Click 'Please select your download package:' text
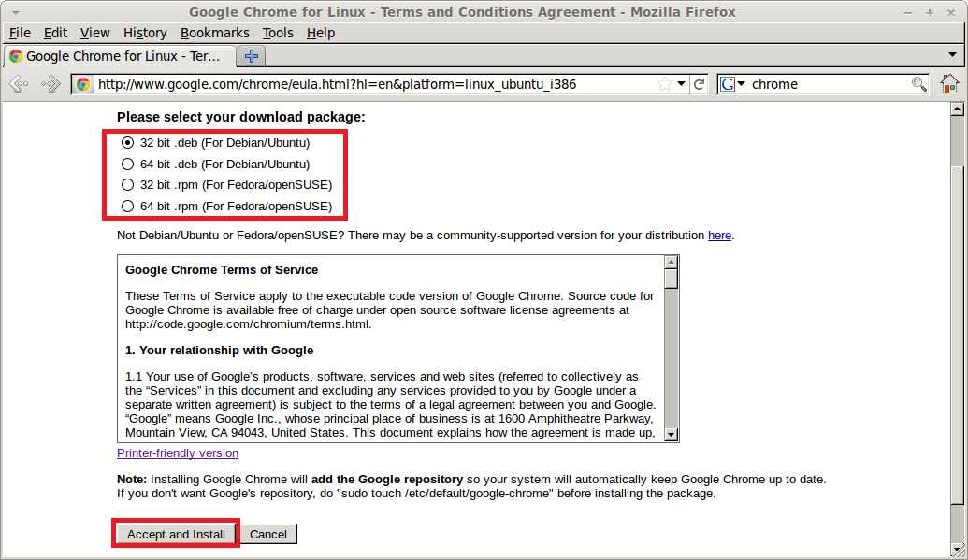The height and width of the screenshot is (560, 968). pos(240,117)
